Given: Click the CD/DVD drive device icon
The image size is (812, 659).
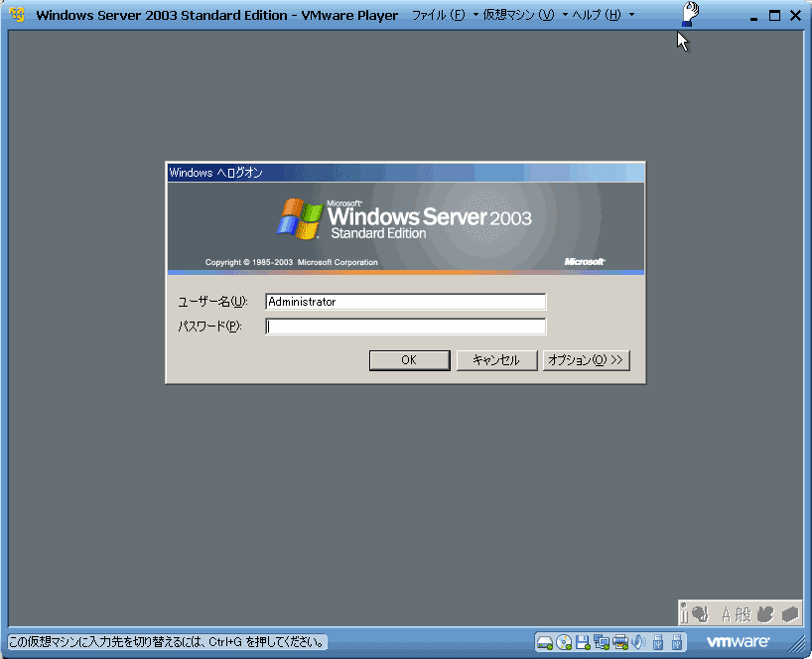Looking at the screenshot, I should click(x=564, y=642).
